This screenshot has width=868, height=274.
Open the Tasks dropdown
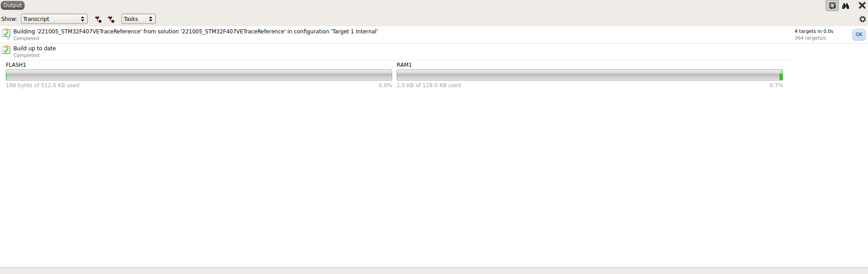138,19
